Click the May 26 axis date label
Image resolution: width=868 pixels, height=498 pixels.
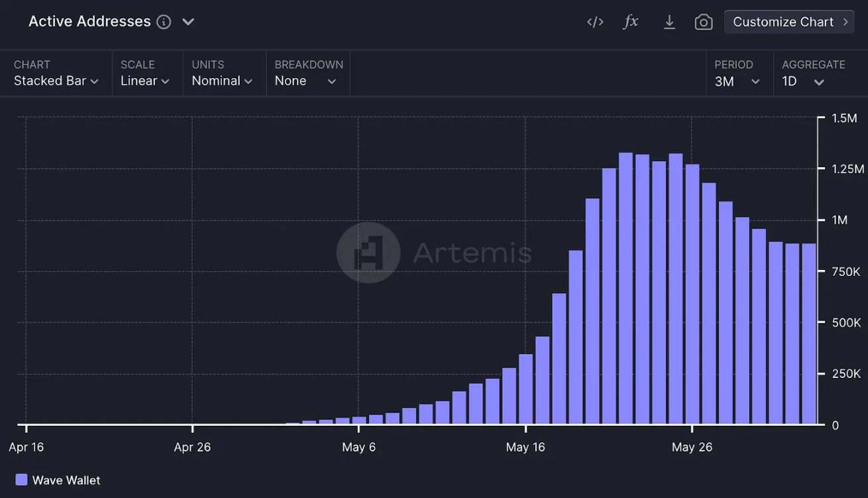coord(692,447)
